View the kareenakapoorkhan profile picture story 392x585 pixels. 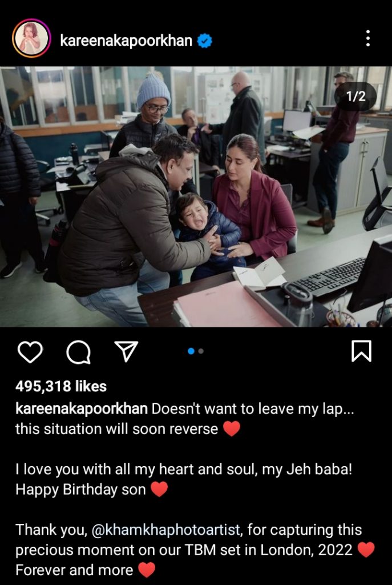[x=31, y=38]
